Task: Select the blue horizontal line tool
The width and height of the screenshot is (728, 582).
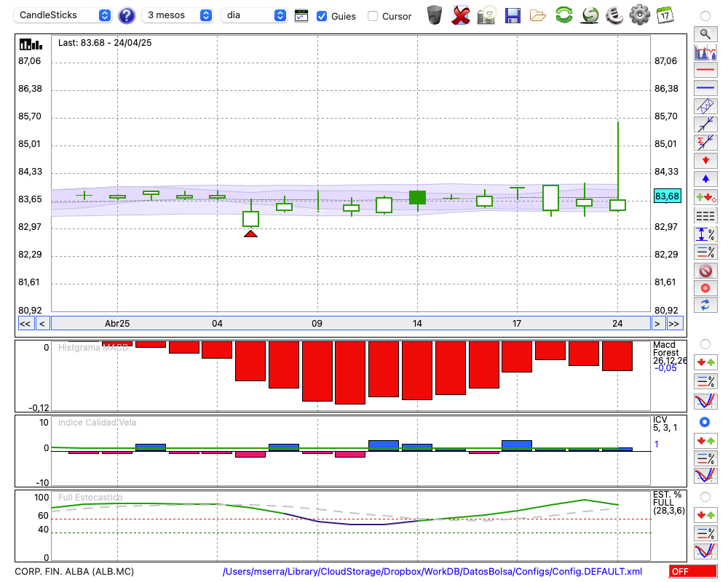Action: pos(705,88)
